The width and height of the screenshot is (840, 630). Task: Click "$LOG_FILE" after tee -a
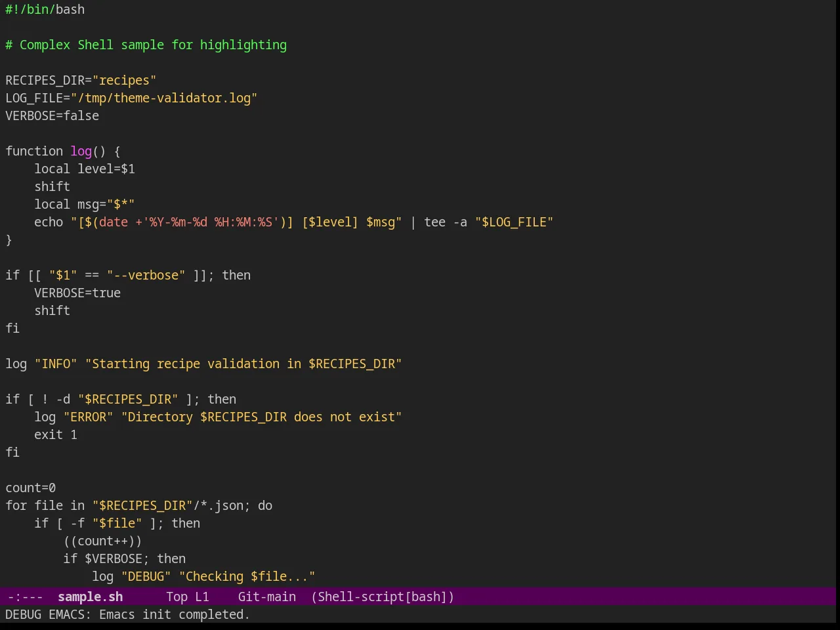coord(514,222)
